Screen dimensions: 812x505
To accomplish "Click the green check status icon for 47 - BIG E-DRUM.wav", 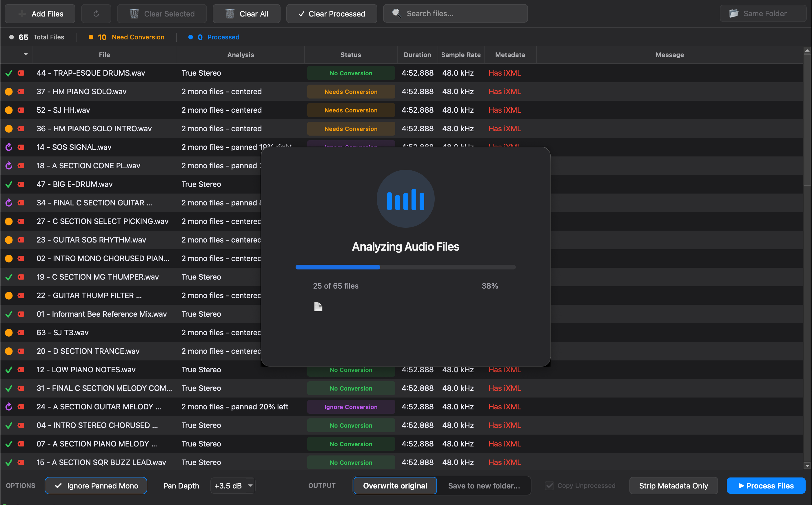I will tap(9, 184).
